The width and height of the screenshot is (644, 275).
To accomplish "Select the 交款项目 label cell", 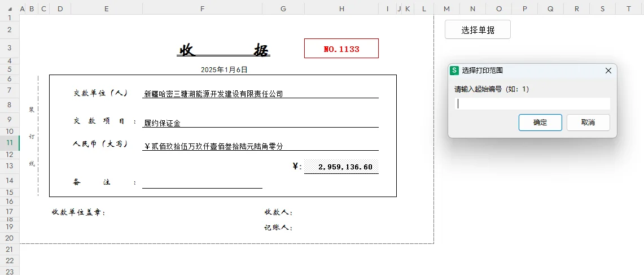I will click(105, 121).
